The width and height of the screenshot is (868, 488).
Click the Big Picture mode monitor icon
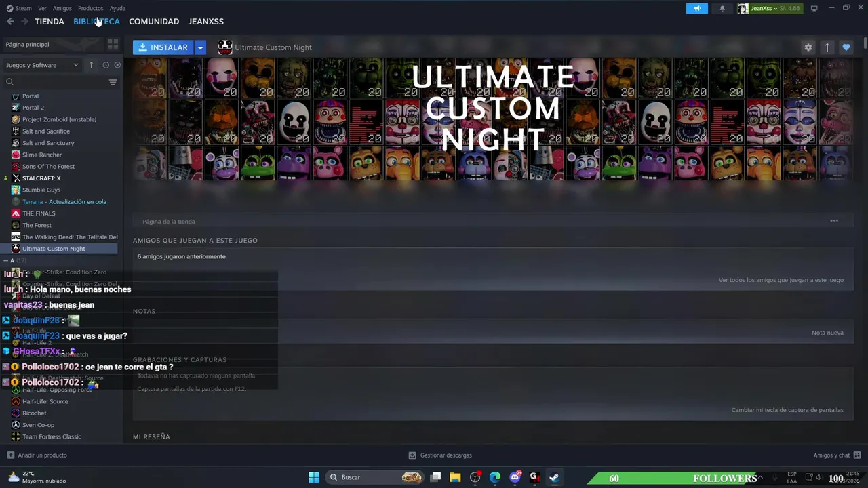coord(814,8)
